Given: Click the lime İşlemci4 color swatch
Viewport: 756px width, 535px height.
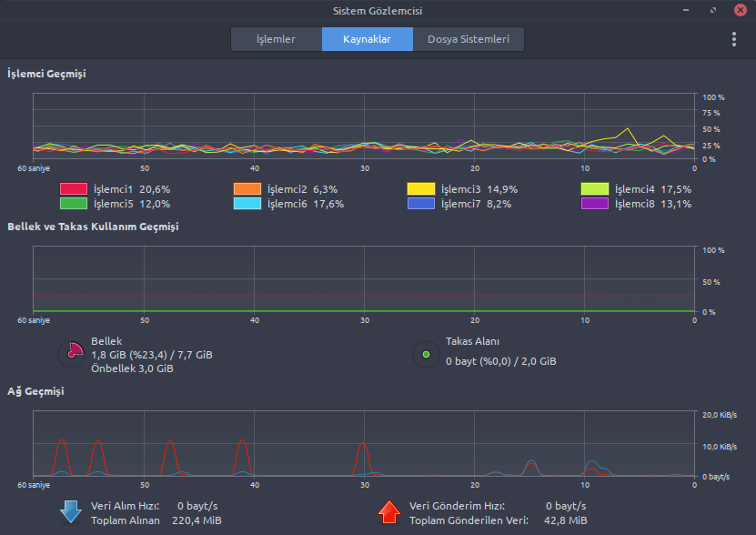Looking at the screenshot, I should (x=594, y=188).
